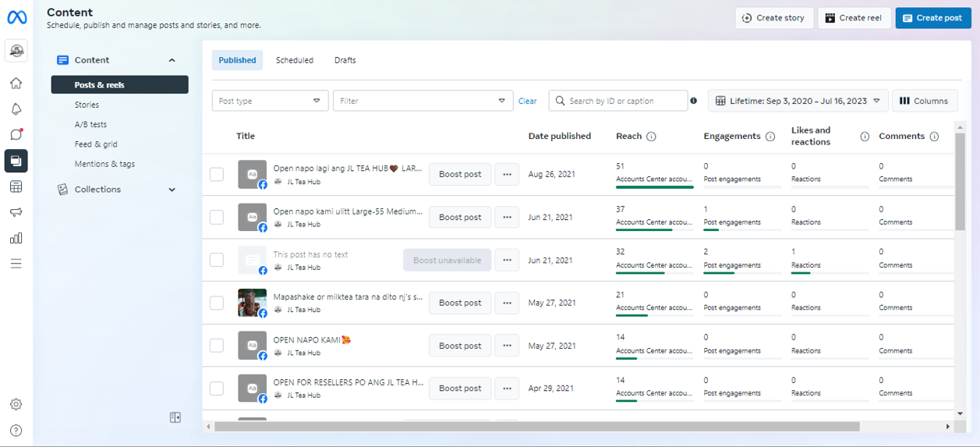The height and width of the screenshot is (447, 980).
Task: Select checkbox for 'OPEN NAPO KAMI' post
Action: tap(217, 346)
